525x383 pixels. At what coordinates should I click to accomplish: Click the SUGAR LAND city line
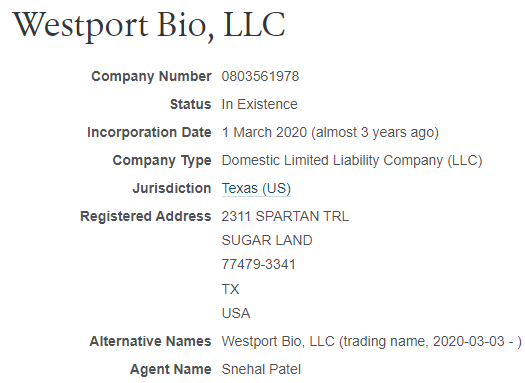(x=267, y=240)
